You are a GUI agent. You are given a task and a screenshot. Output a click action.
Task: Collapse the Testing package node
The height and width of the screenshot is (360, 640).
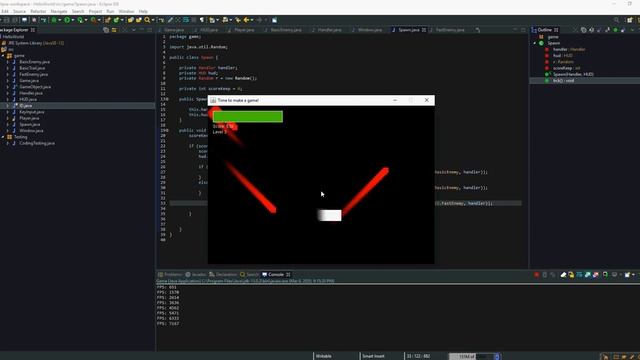tap(3, 137)
